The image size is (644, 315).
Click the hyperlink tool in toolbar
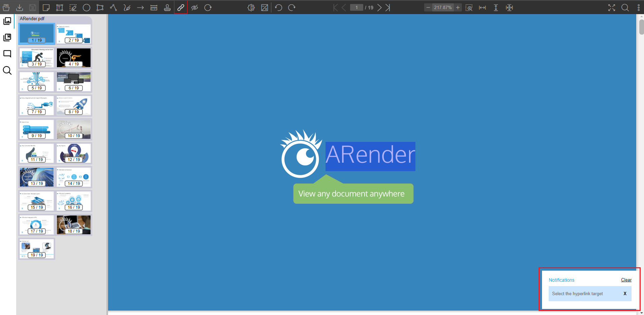tap(181, 7)
